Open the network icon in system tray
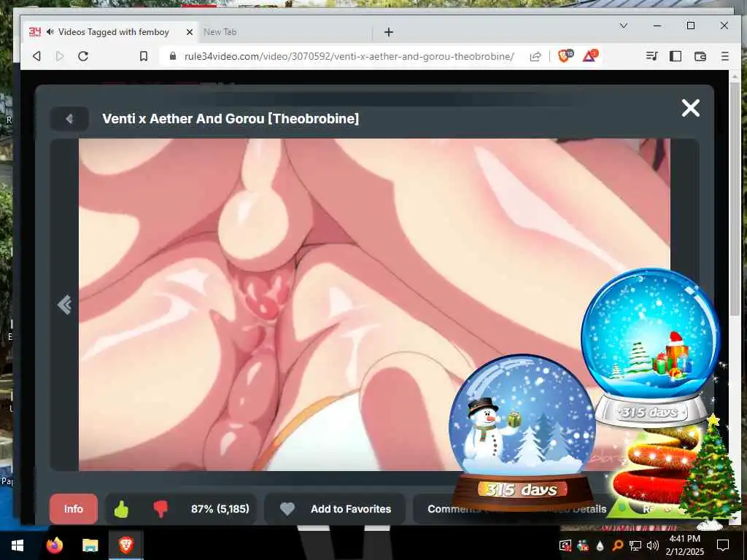The image size is (747, 560). pyautogui.click(x=635, y=545)
